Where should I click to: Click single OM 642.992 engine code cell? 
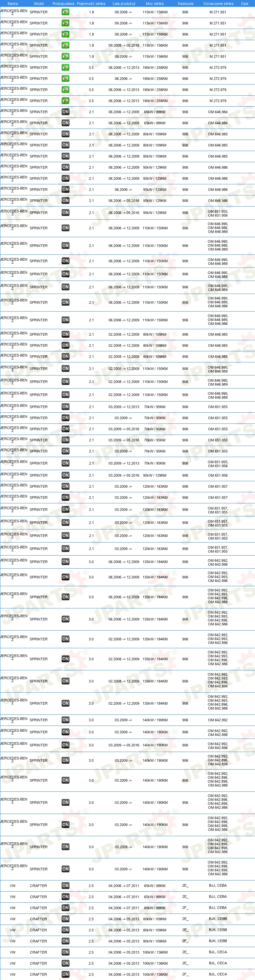coord(218,720)
